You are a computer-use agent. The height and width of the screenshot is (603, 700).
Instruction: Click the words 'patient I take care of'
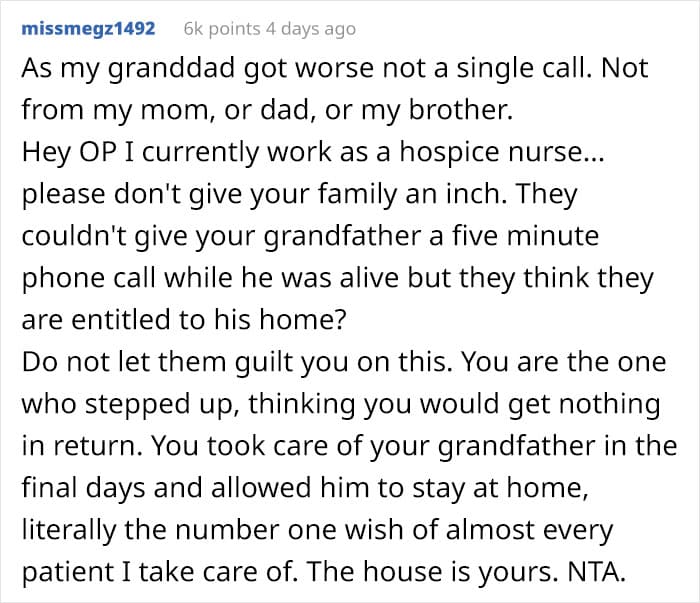tap(159, 572)
